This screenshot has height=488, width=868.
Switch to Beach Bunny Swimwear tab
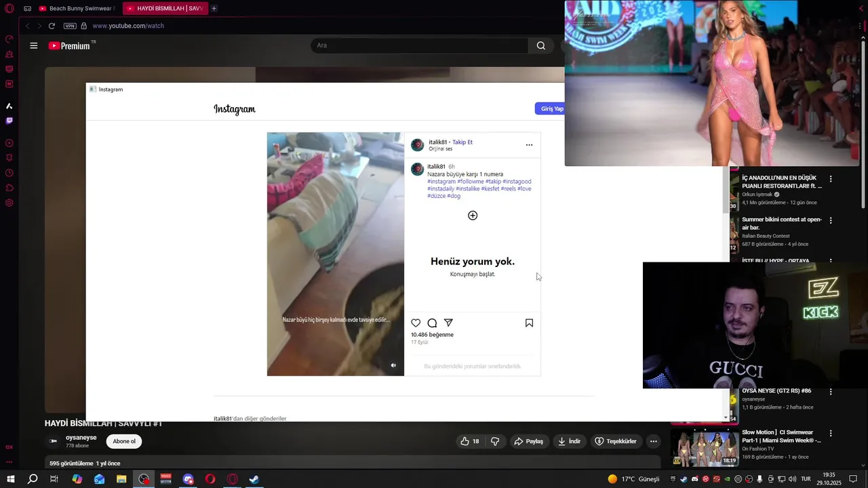pos(77,9)
